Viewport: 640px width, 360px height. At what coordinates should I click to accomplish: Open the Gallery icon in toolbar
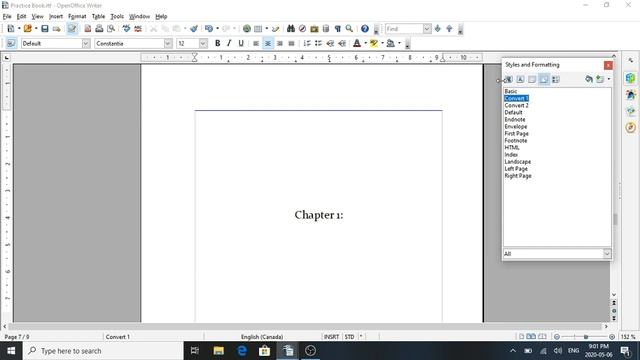click(314, 29)
